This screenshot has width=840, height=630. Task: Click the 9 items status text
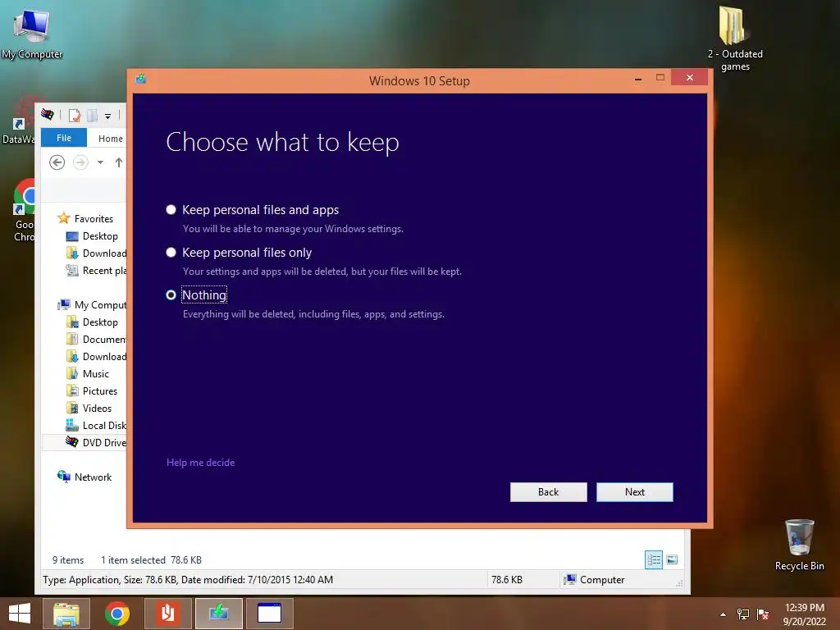click(x=68, y=559)
